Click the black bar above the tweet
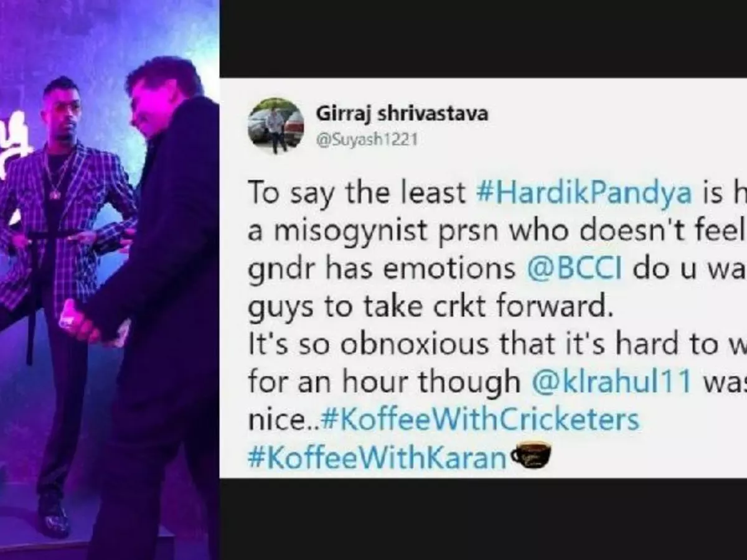Screen dimensions: 747x560 483,39
